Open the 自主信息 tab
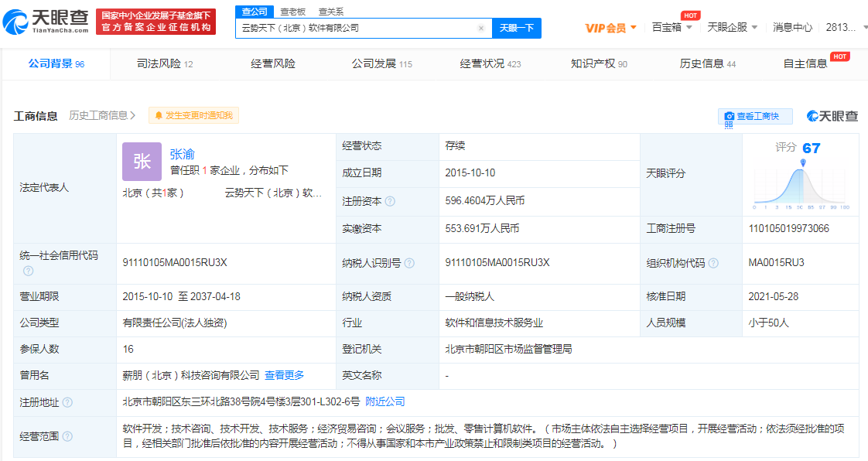 pyautogui.click(x=805, y=63)
